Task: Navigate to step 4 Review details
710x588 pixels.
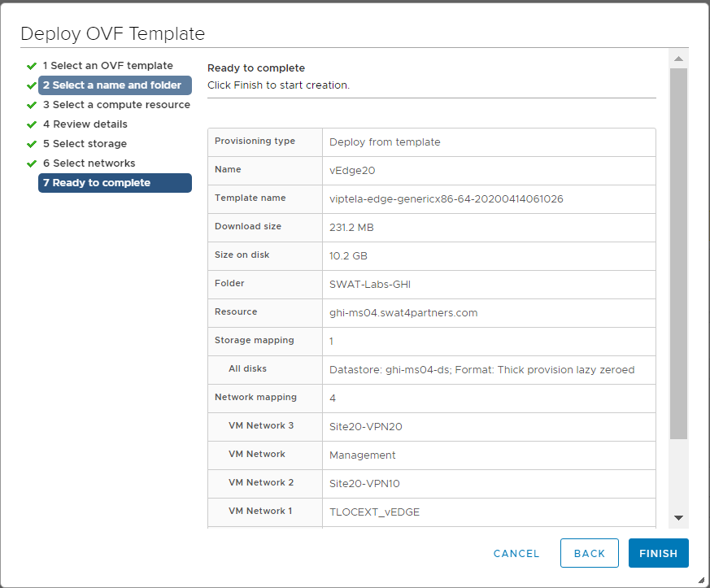Action: (85, 124)
